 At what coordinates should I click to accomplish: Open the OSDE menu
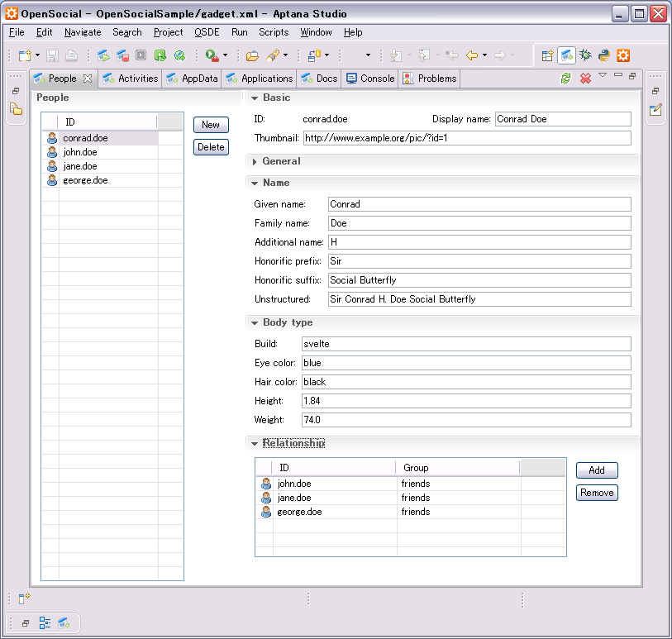(x=207, y=32)
